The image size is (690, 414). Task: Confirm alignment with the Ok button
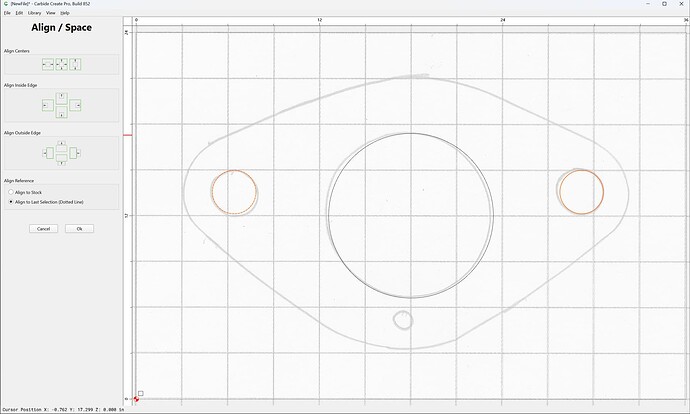point(79,229)
